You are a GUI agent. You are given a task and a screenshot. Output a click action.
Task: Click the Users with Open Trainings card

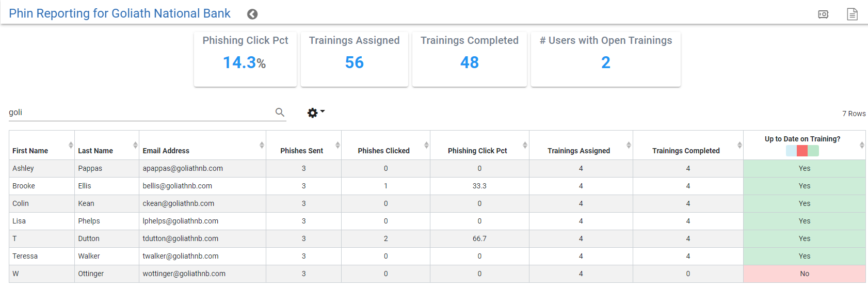pos(606,59)
